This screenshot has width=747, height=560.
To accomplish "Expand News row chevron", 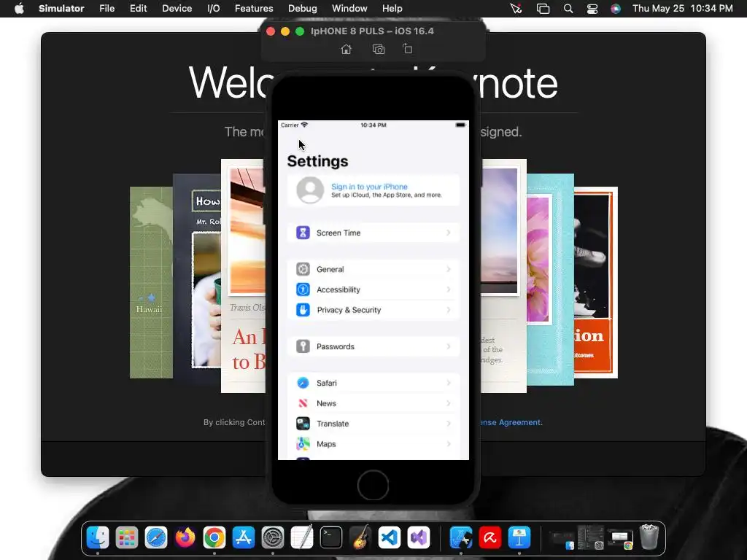I will 449,403.
